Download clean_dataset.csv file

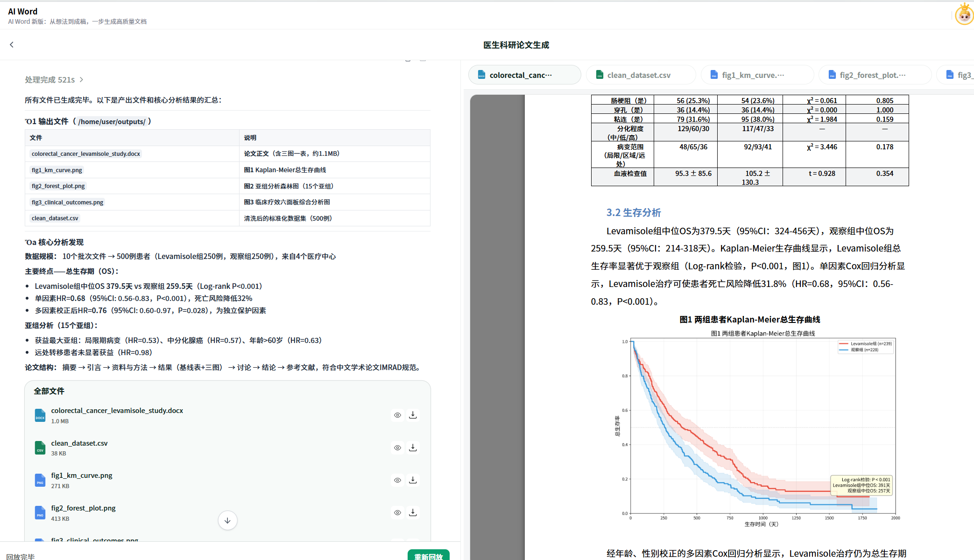tap(413, 448)
